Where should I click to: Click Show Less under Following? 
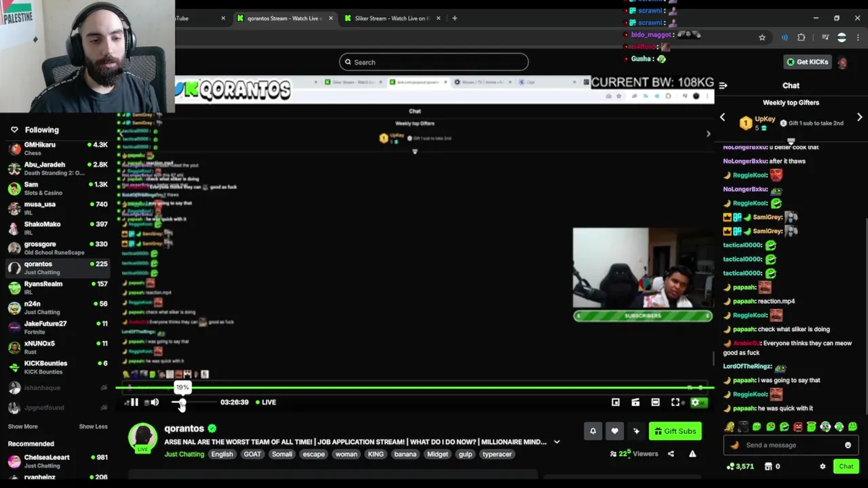pyautogui.click(x=93, y=426)
